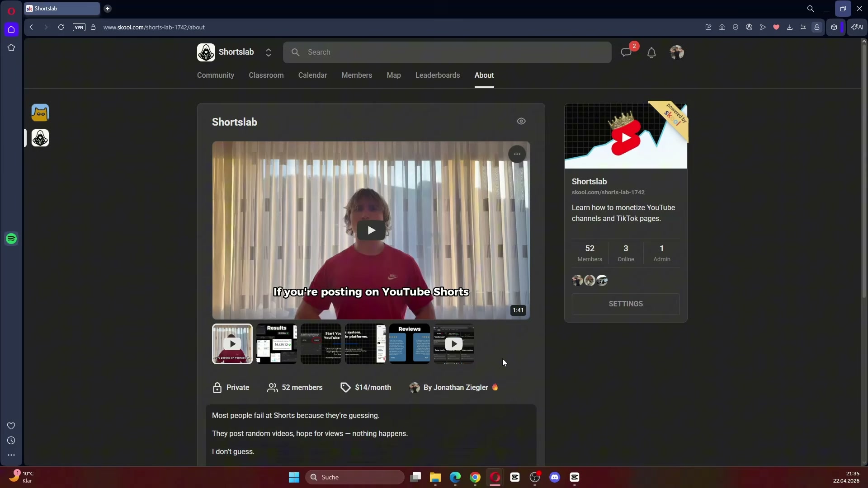This screenshot has width=868, height=488.
Task: Select the Reviews thumbnail
Action: pyautogui.click(x=410, y=344)
